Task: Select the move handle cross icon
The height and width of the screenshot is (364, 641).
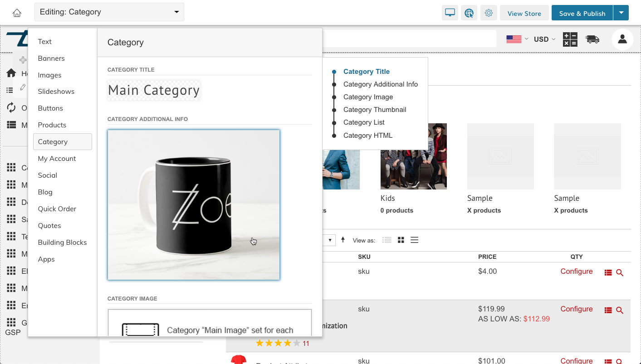Action: pyautogui.click(x=23, y=60)
